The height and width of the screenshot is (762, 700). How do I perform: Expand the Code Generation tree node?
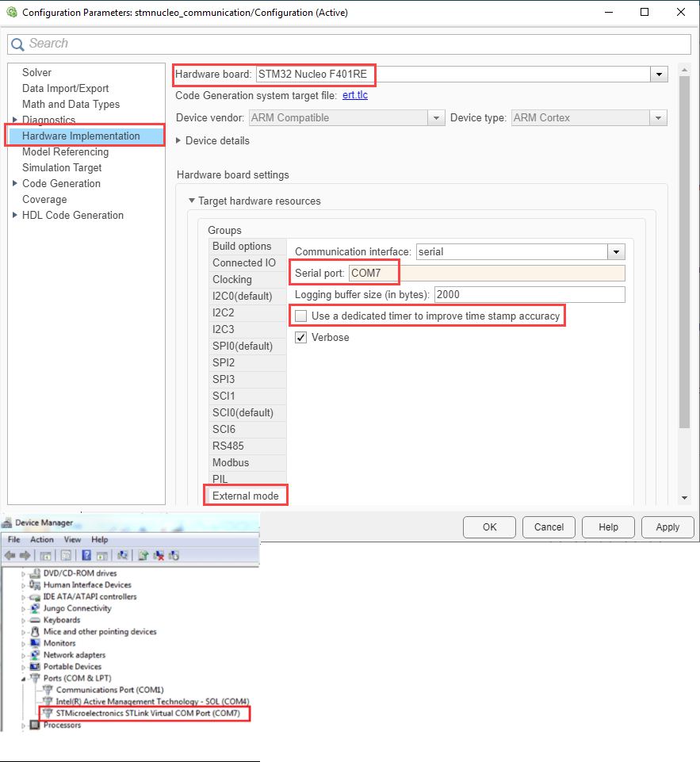(x=14, y=184)
